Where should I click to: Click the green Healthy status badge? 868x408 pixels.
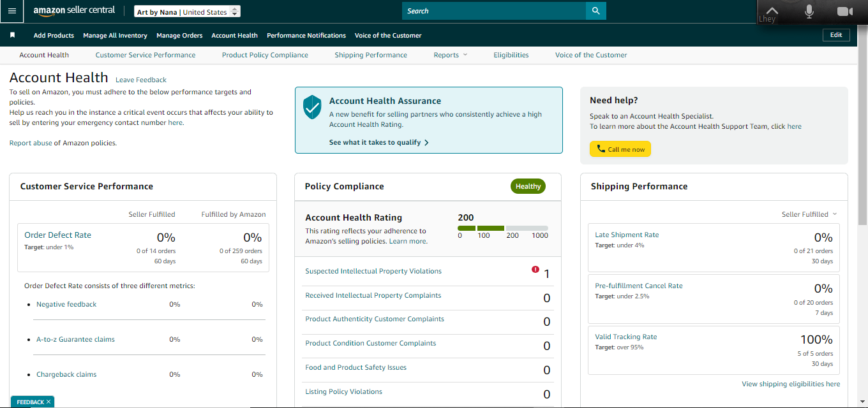point(528,186)
